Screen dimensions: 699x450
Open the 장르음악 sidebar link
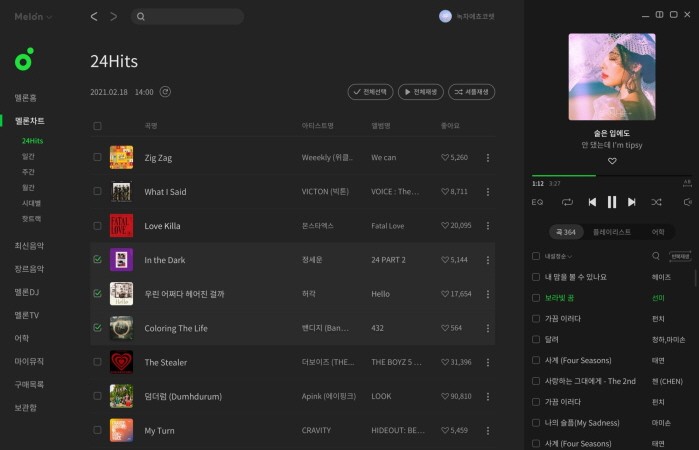29,269
